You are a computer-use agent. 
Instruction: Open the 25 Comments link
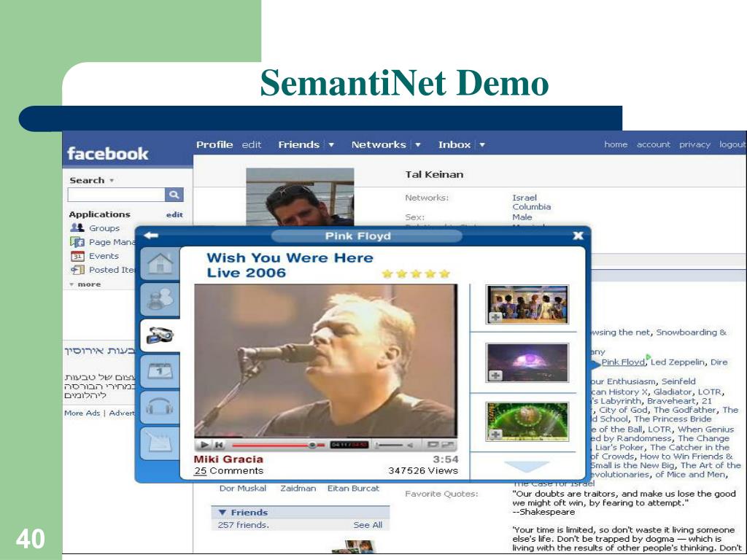point(228,471)
